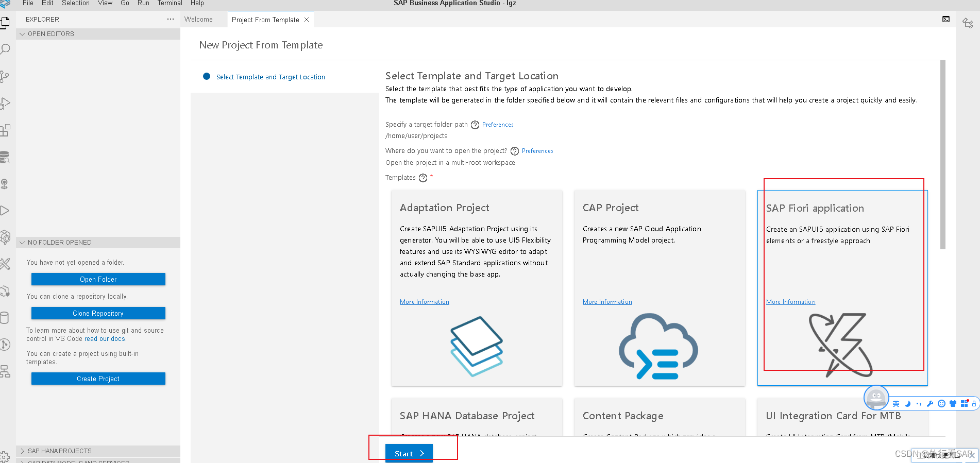
Task: Toggle the punctuation mode in the input method bar
Action: click(x=919, y=404)
